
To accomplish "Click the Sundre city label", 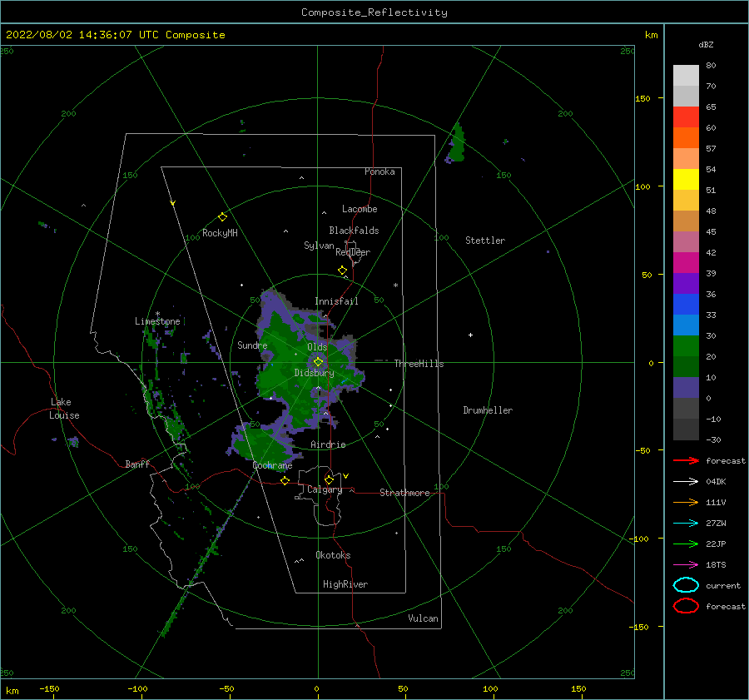I will [252, 345].
